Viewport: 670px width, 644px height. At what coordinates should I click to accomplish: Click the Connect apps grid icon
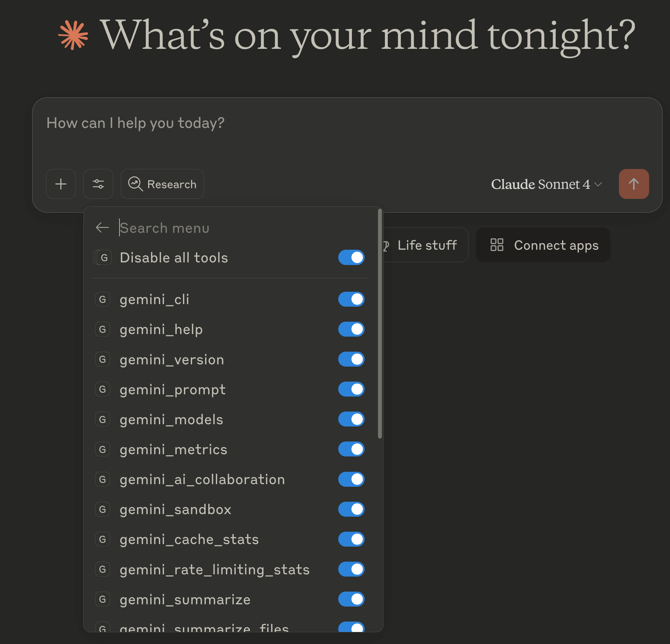497,245
